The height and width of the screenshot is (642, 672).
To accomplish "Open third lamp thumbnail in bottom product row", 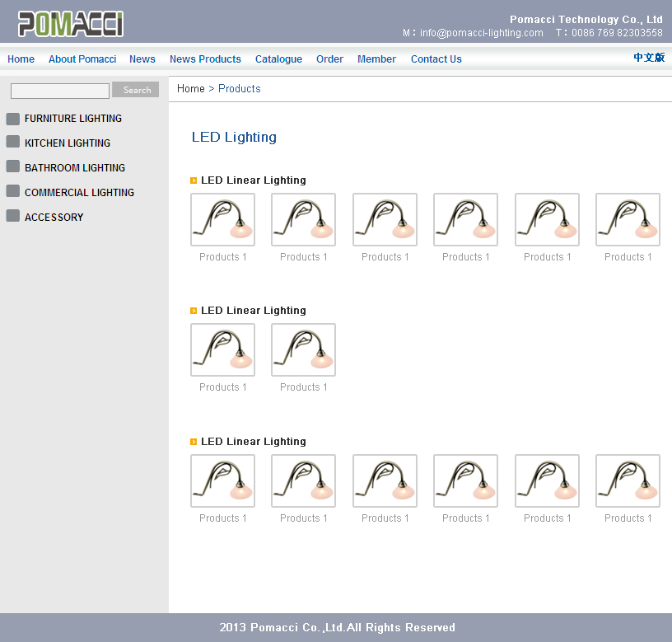I will coord(385,481).
